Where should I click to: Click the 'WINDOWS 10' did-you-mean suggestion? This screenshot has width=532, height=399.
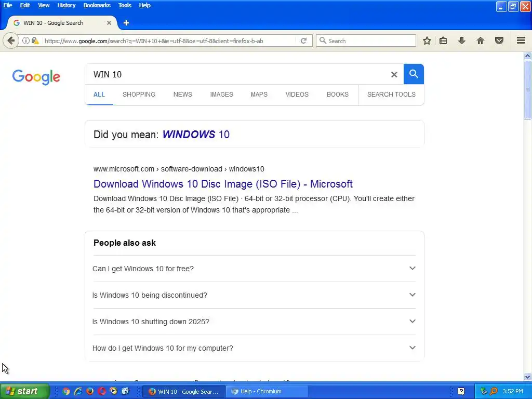click(196, 135)
